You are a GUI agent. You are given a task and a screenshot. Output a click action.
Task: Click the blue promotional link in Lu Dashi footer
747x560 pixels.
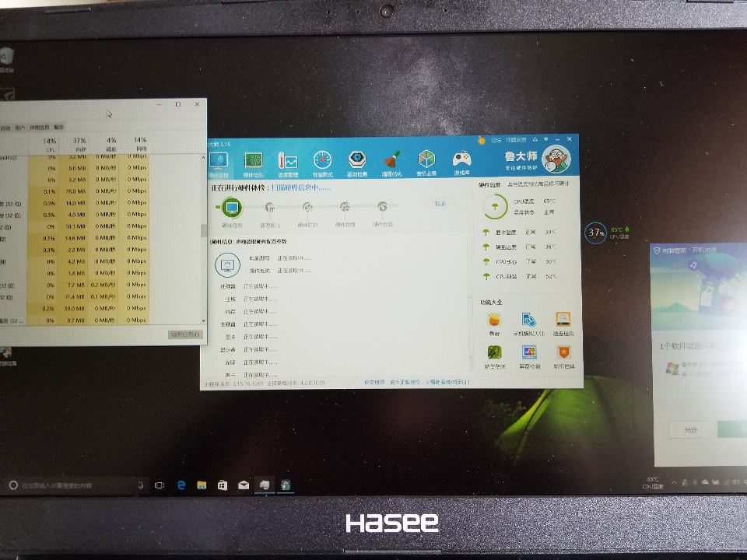(417, 382)
